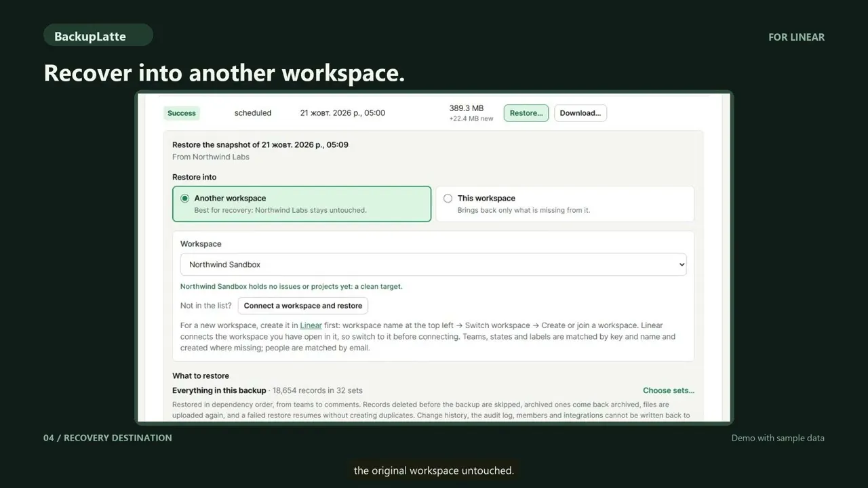The width and height of the screenshot is (868, 488).
Task: Click 'Northwind Sandbox holds no issues' message
Action: (x=292, y=287)
